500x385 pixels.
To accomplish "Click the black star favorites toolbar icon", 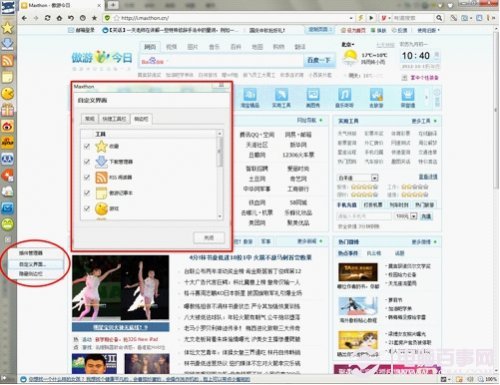I will tap(94, 18).
